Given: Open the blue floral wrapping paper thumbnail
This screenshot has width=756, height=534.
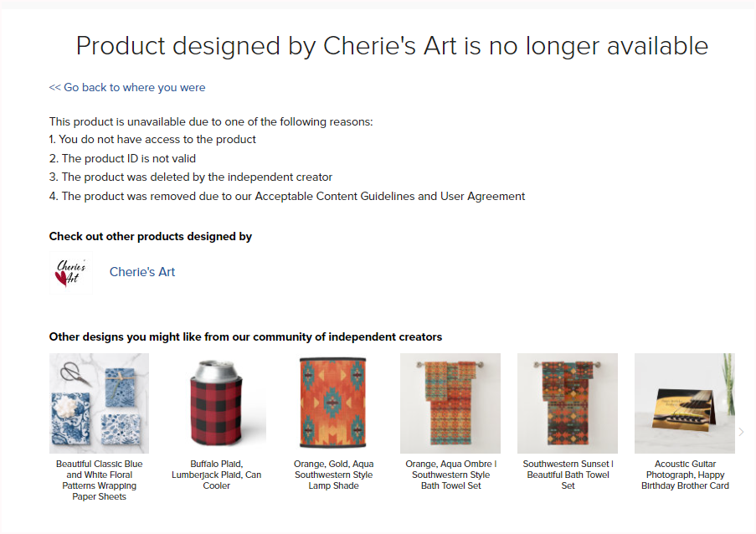Looking at the screenshot, I should pos(100,403).
